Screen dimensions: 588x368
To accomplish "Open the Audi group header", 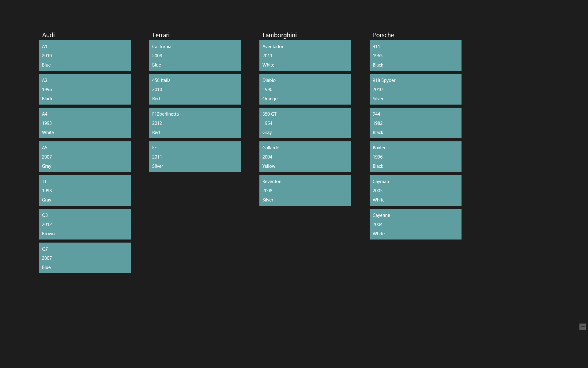I will coord(48,35).
